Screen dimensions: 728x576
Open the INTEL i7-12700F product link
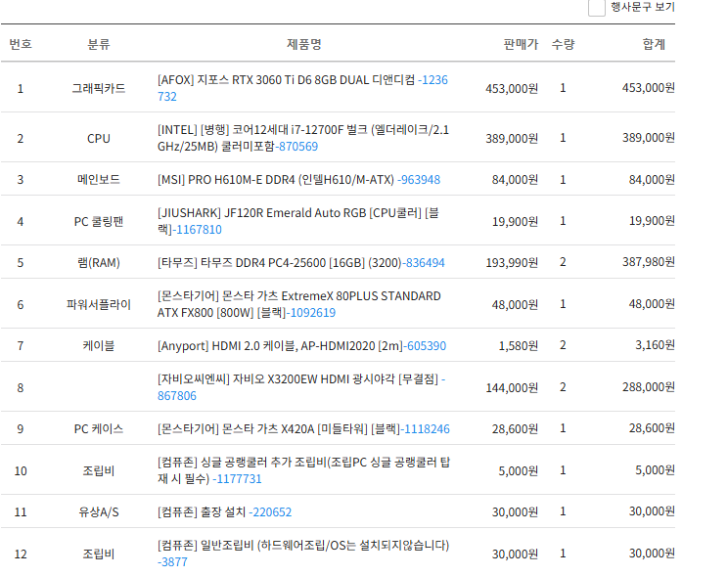pyautogui.click(x=303, y=138)
